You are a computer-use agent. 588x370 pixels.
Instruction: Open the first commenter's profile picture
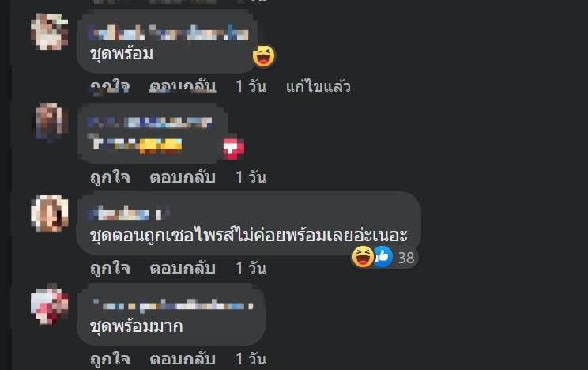tap(50, 32)
